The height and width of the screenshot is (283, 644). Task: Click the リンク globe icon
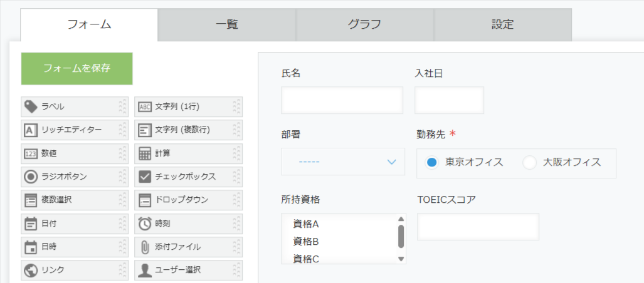[x=31, y=270]
